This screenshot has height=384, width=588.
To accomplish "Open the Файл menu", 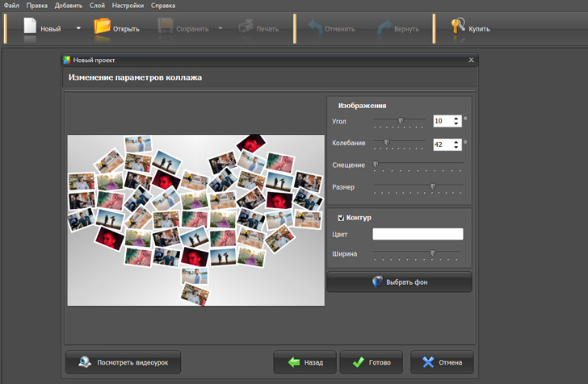I will [11, 6].
